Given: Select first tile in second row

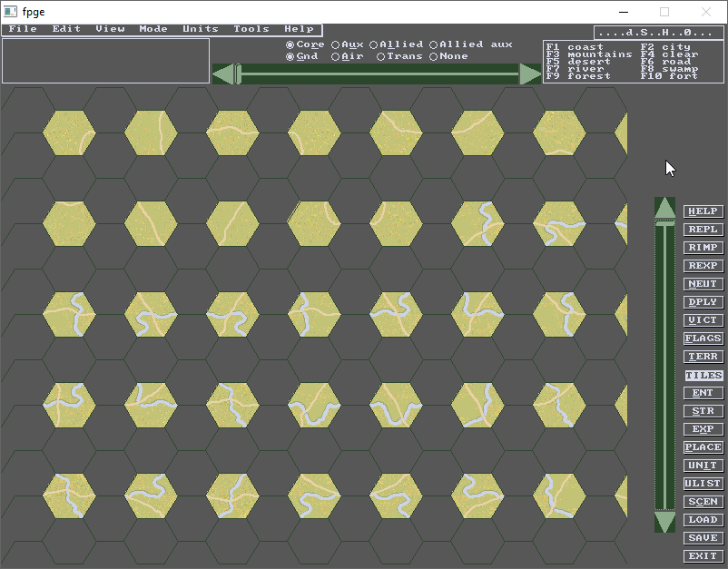Looking at the screenshot, I should click(x=69, y=224).
